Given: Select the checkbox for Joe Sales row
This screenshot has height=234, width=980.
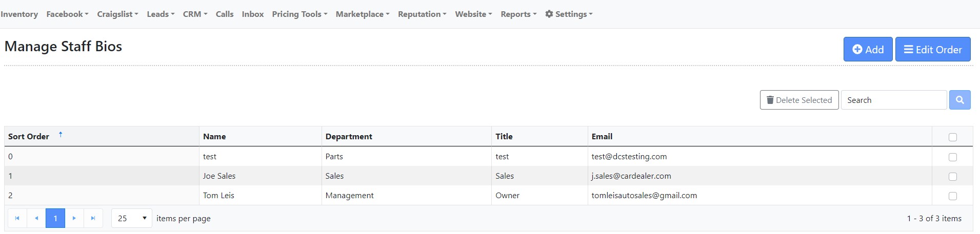Looking at the screenshot, I should (x=952, y=176).
